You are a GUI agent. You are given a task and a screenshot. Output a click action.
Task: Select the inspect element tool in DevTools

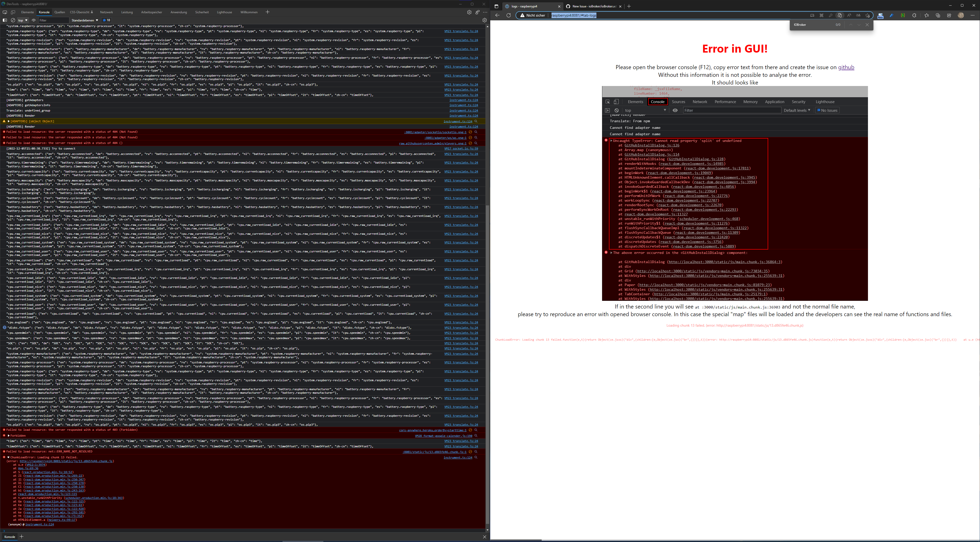pos(5,12)
